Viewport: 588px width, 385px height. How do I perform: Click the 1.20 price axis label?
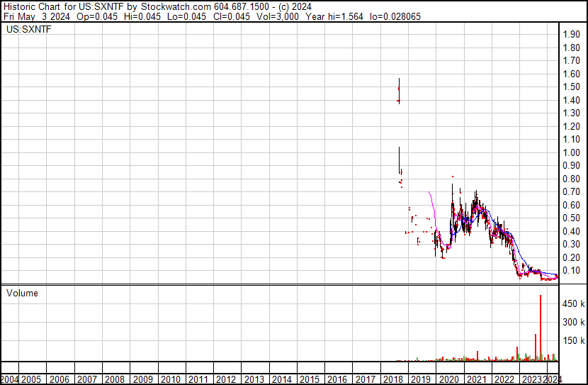coord(571,126)
